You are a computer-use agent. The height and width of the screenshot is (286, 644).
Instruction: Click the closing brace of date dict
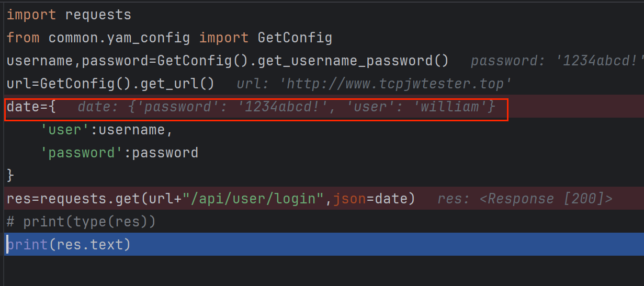tap(10, 176)
